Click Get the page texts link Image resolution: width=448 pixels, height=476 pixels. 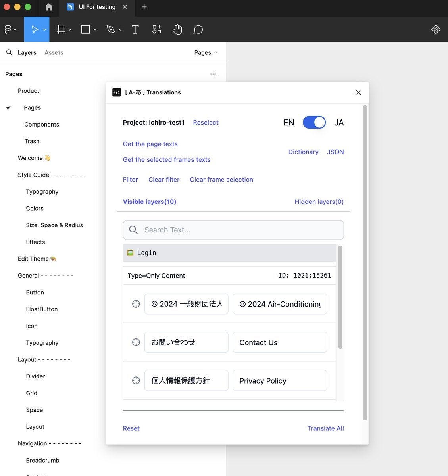click(150, 144)
